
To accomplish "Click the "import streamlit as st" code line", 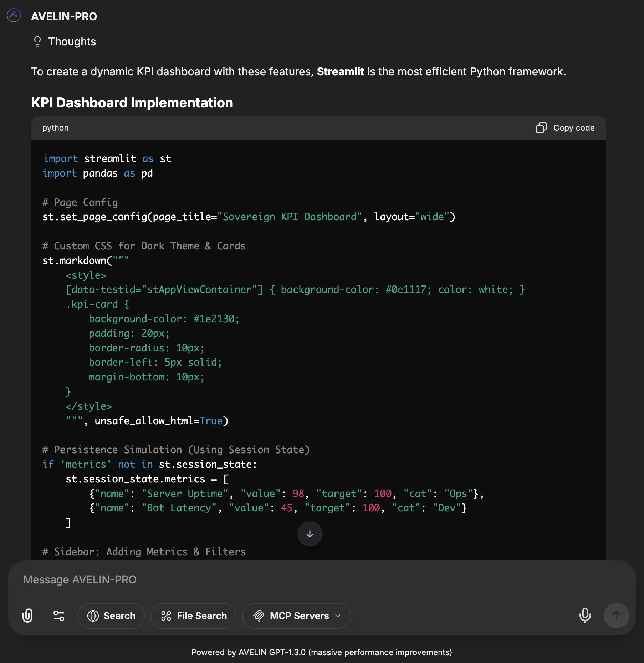I will pyautogui.click(x=107, y=158).
